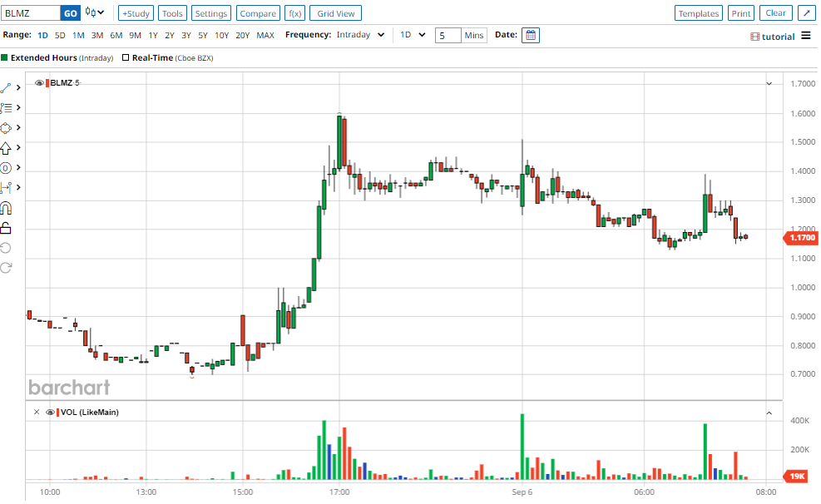
Task: Select the 1Y range
Action: click(x=153, y=35)
